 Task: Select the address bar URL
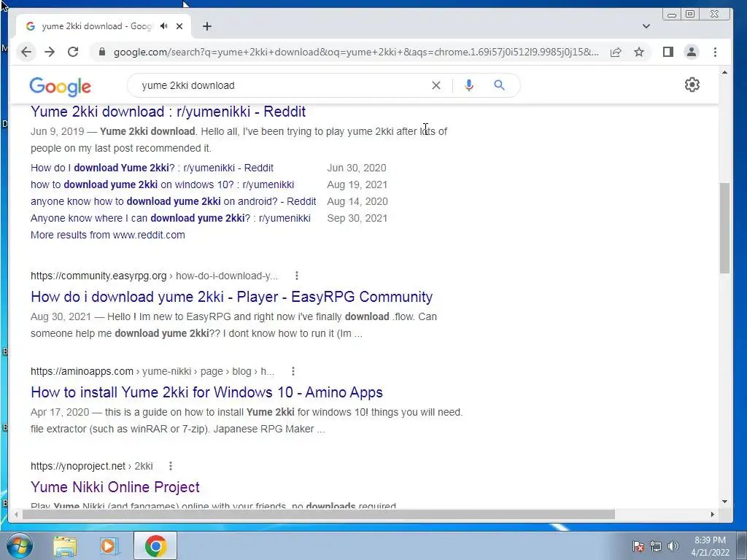point(356,52)
